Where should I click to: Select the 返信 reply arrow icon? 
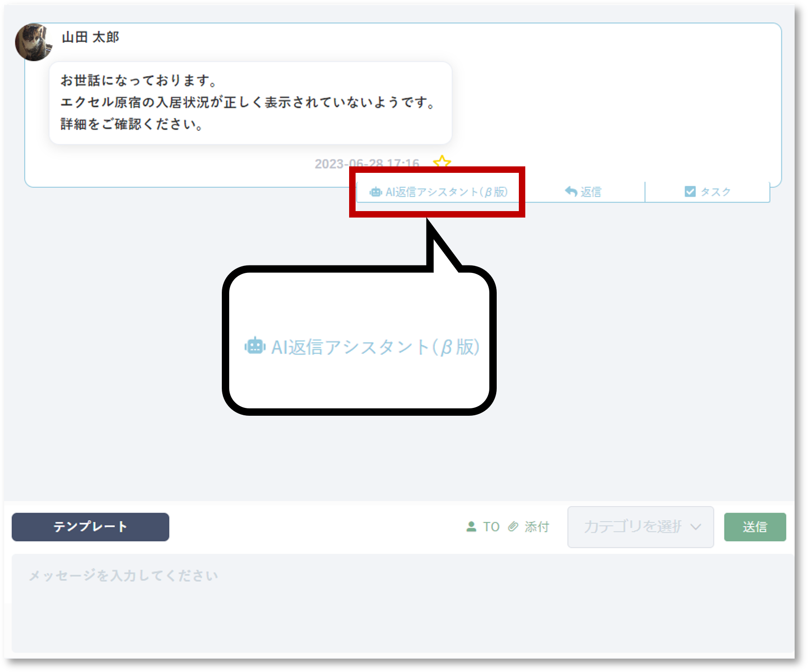pos(570,191)
